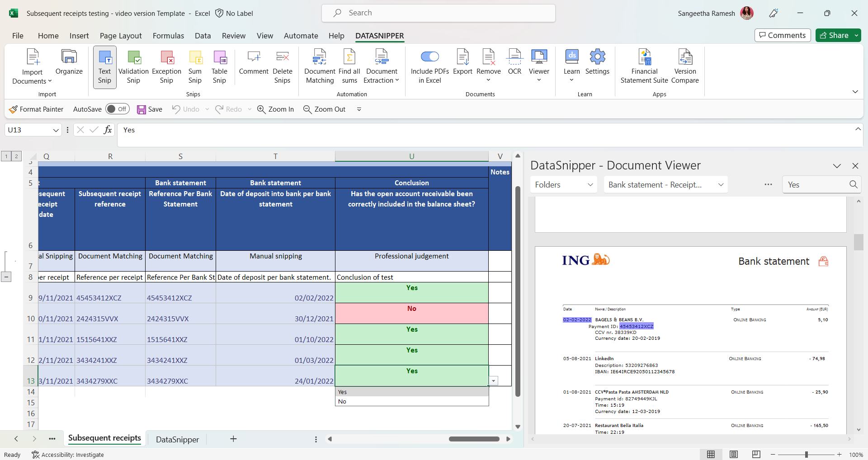The image size is (868, 460).
Task: Select the Table Snip tool
Action: click(x=219, y=67)
